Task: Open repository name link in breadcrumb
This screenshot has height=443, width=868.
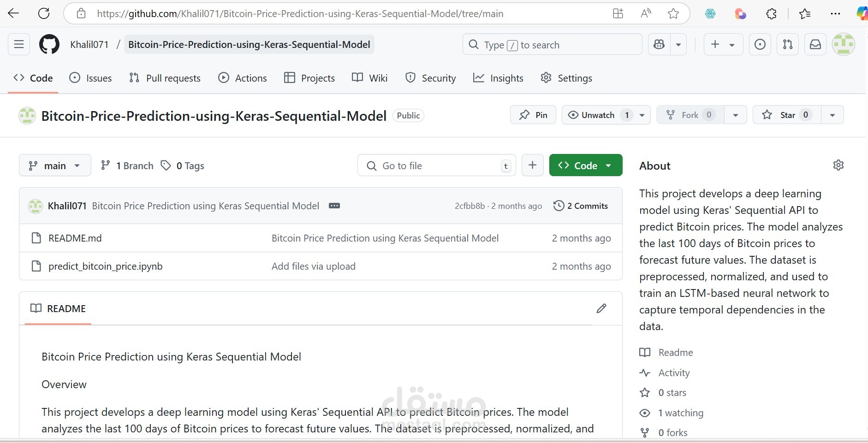Action: [x=249, y=45]
